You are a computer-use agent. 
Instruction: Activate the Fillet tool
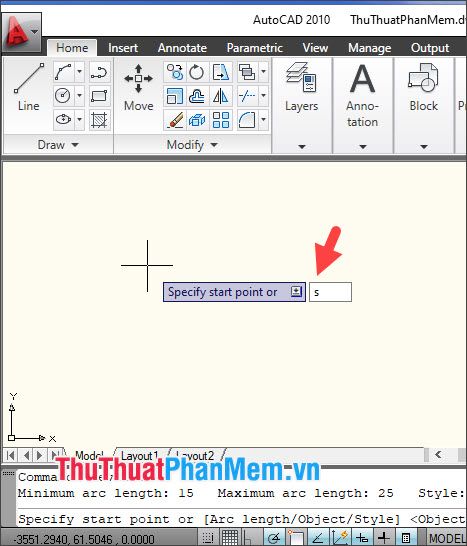click(x=247, y=119)
